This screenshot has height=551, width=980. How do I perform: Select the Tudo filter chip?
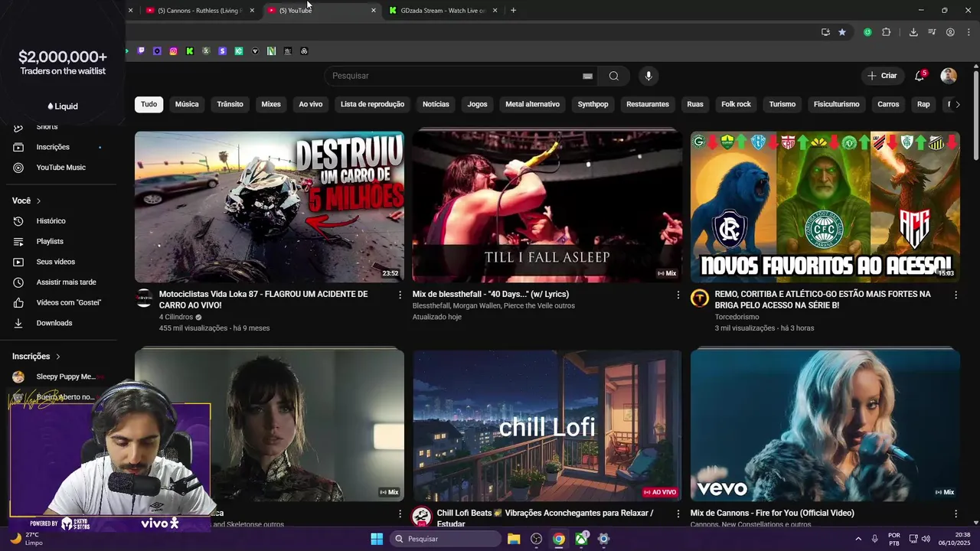click(x=149, y=104)
